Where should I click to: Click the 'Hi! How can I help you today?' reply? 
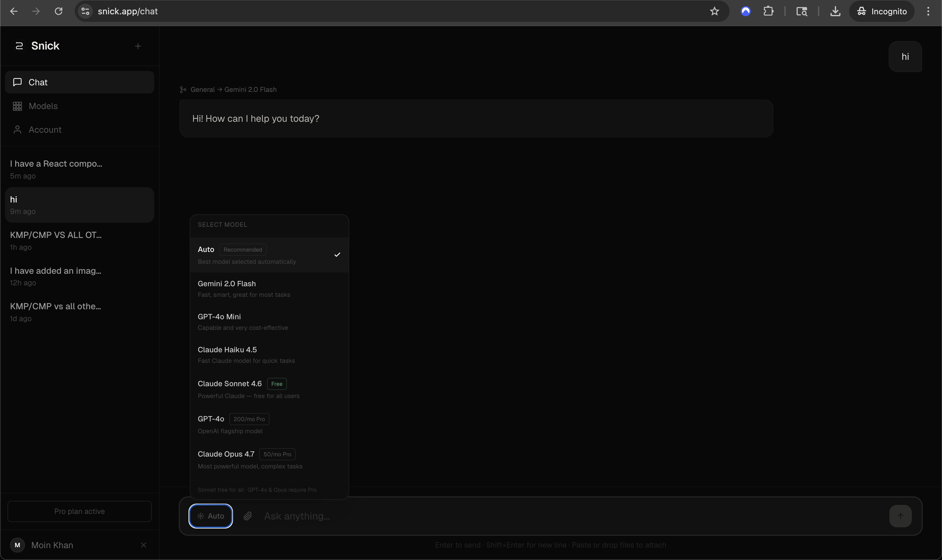pos(476,118)
